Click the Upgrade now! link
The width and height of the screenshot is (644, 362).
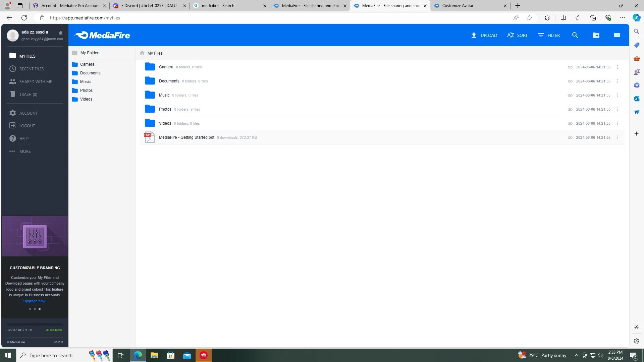click(x=35, y=301)
